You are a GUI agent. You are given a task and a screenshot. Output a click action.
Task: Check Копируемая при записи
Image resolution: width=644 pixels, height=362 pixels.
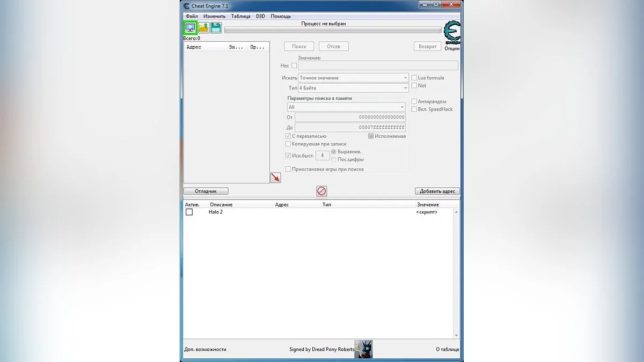click(x=288, y=144)
